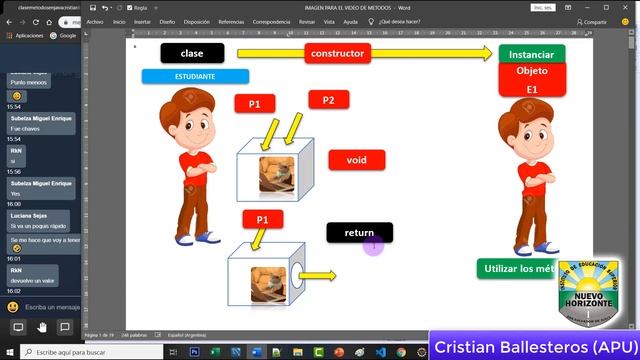Click the lightbulb Tell Me icon
Viewport: 640px width, 360px height.
(x=371, y=22)
